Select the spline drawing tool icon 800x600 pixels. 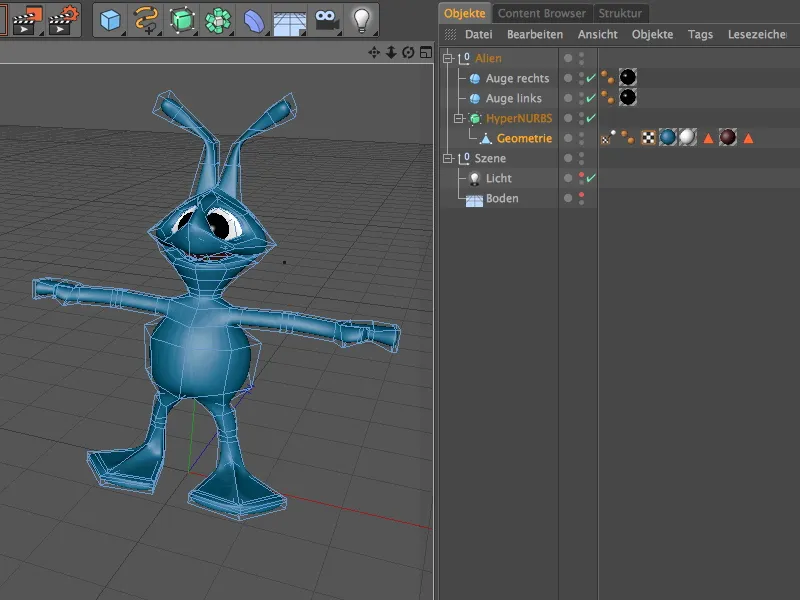click(146, 20)
